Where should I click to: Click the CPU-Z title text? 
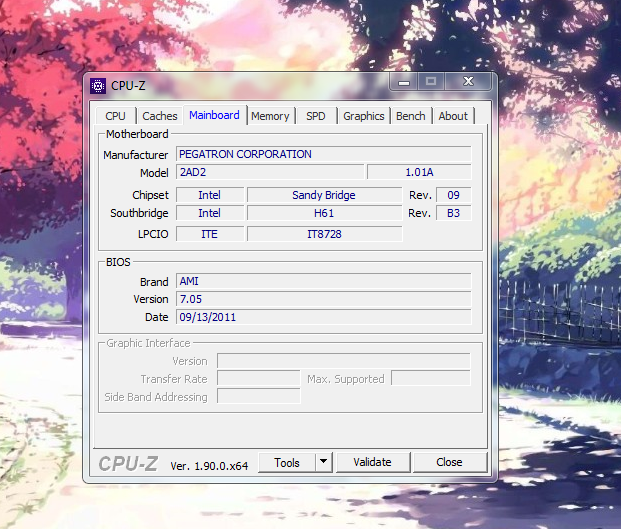tap(128, 86)
